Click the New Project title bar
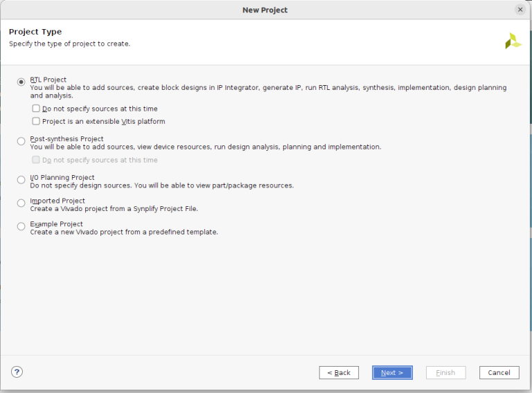The height and width of the screenshot is (393, 532). click(265, 10)
